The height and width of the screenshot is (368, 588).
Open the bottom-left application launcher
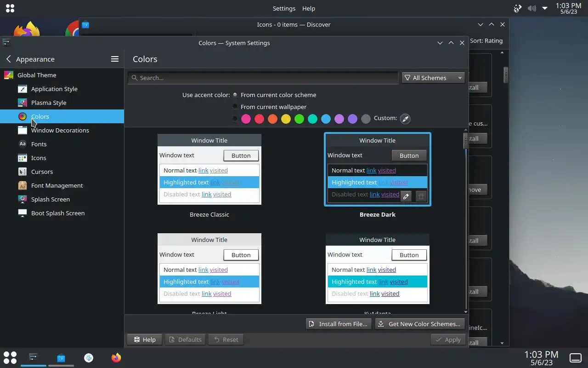(10, 357)
